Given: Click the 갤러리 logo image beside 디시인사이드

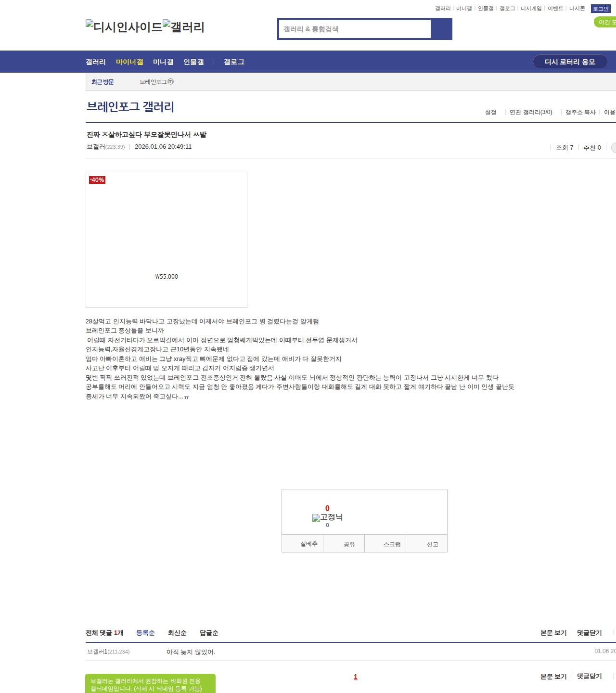Looking at the screenshot, I should click(184, 27).
